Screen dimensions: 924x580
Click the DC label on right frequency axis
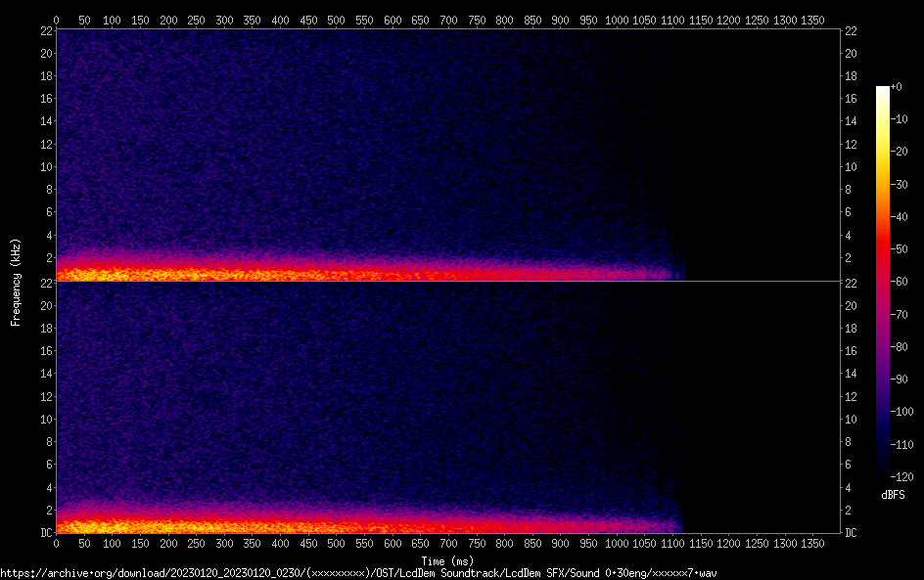(852, 533)
